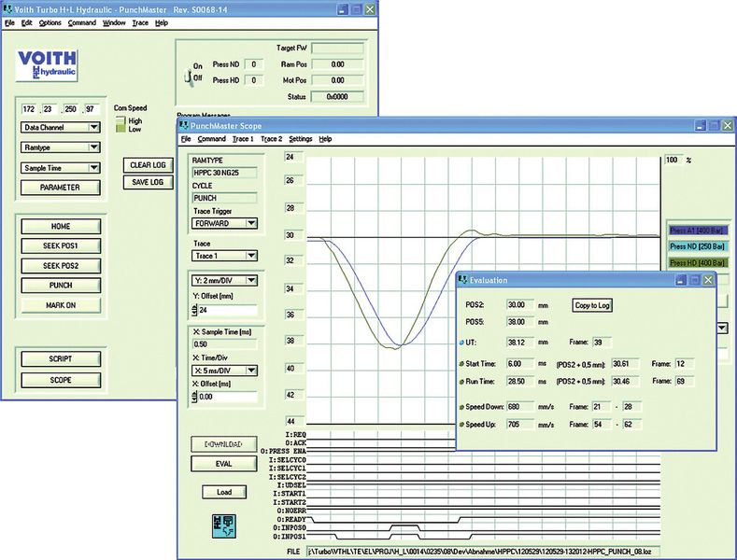The image size is (737, 560).
Task: Click the Copy to Log button
Action: (x=592, y=305)
